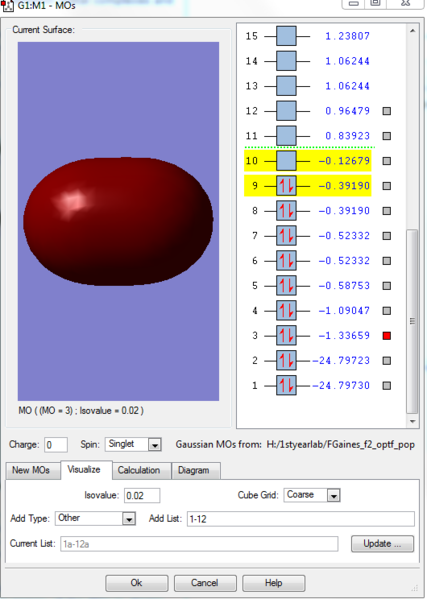Screen dimensions: 427x599
Task: Click the energy value 1.23807
Action: 347,36
